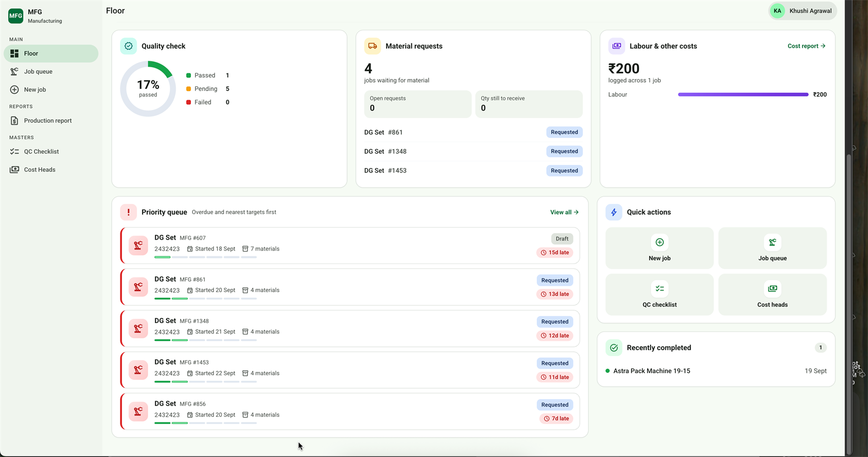Click the robot arm icon for MFG #1453
Viewport: 868px width, 457px height.
point(138,370)
